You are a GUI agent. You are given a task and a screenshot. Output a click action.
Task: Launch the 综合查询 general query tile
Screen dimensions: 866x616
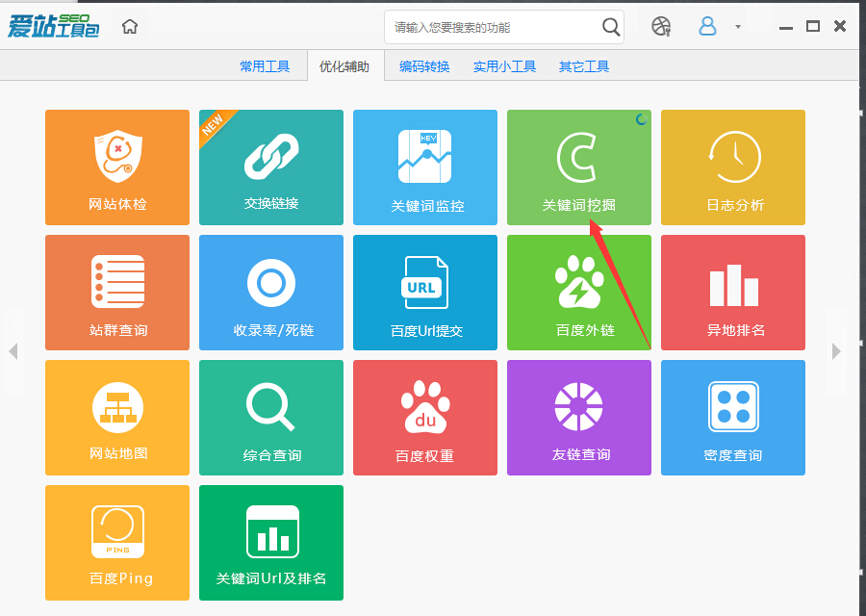coord(271,418)
